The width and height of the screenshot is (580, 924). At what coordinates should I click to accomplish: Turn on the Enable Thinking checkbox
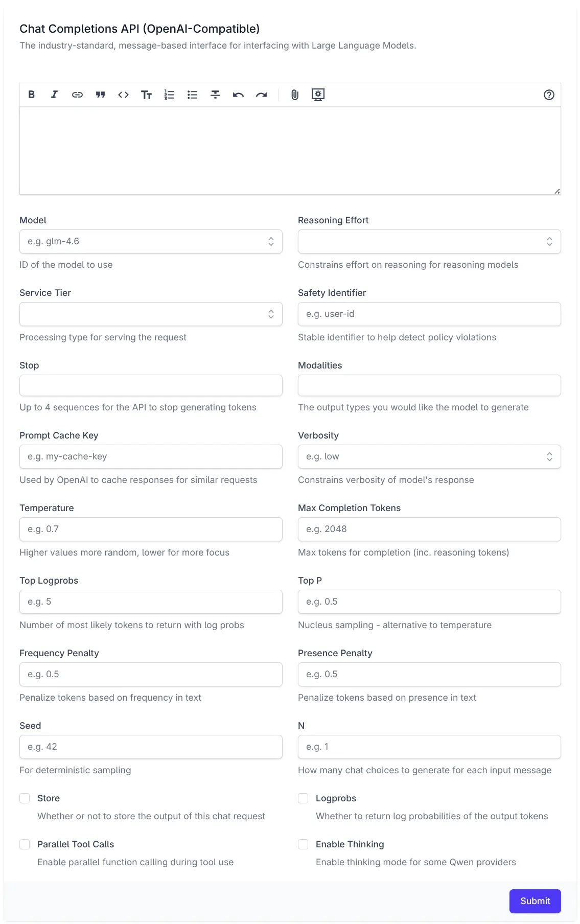(x=303, y=844)
